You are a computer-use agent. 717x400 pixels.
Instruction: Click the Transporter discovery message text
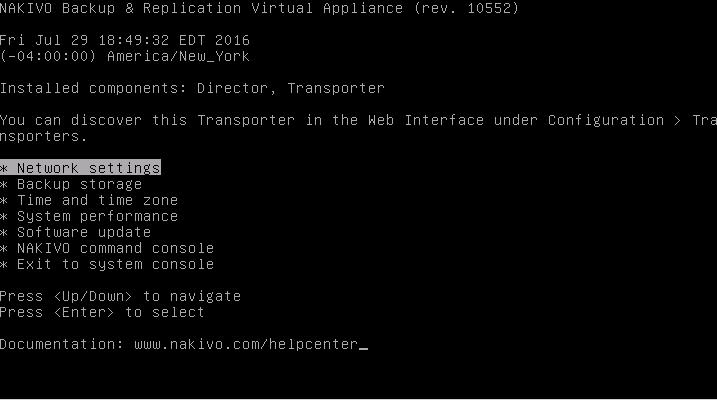point(358,128)
